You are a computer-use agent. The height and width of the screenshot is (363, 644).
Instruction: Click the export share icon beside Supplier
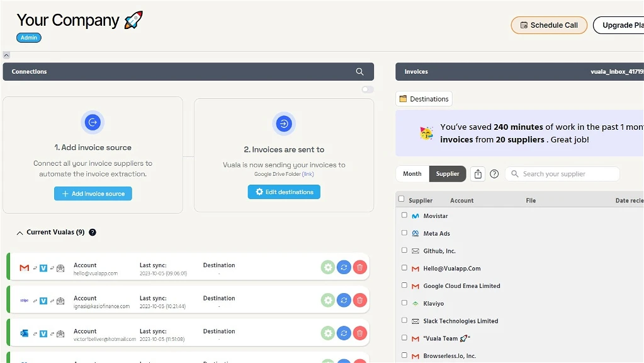478,174
